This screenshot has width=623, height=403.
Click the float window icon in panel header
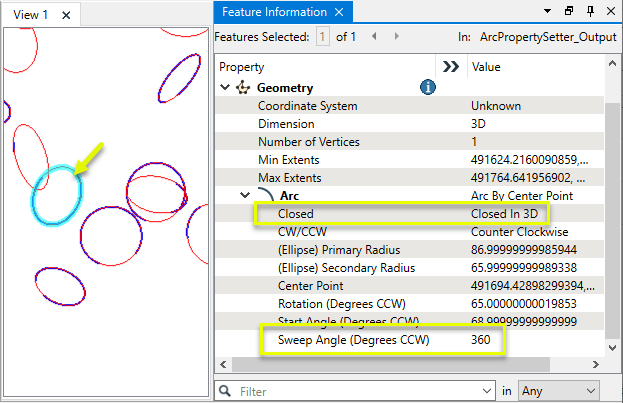coord(568,12)
